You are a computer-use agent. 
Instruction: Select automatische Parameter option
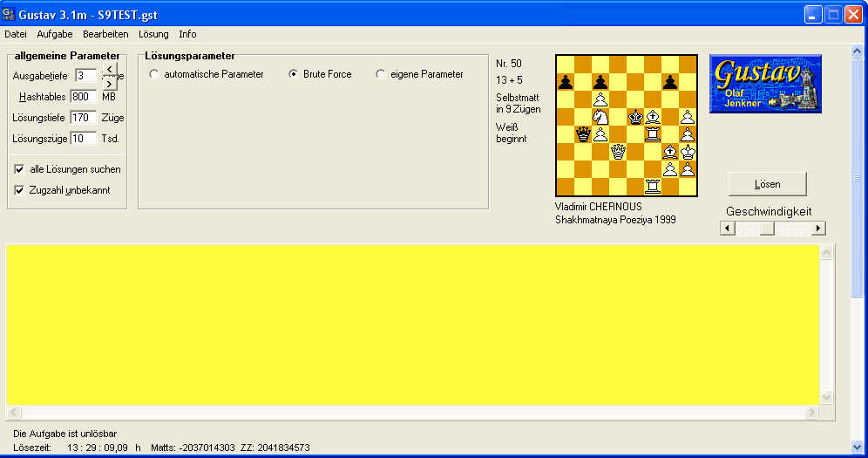(x=154, y=75)
